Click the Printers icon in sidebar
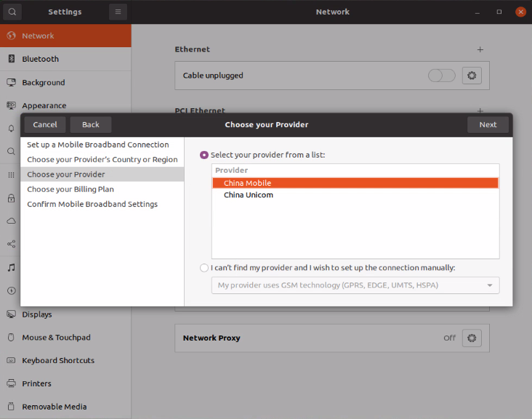 pos(11,383)
